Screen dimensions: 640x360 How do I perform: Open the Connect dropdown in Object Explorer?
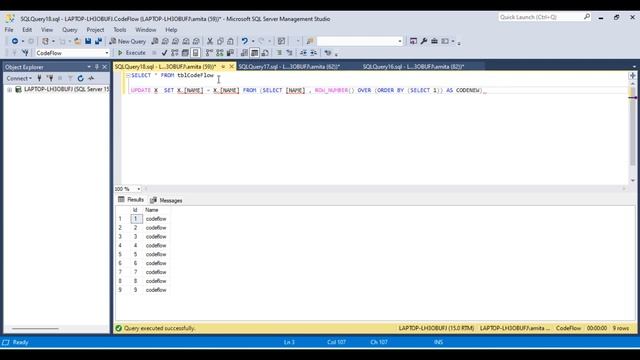coord(19,78)
